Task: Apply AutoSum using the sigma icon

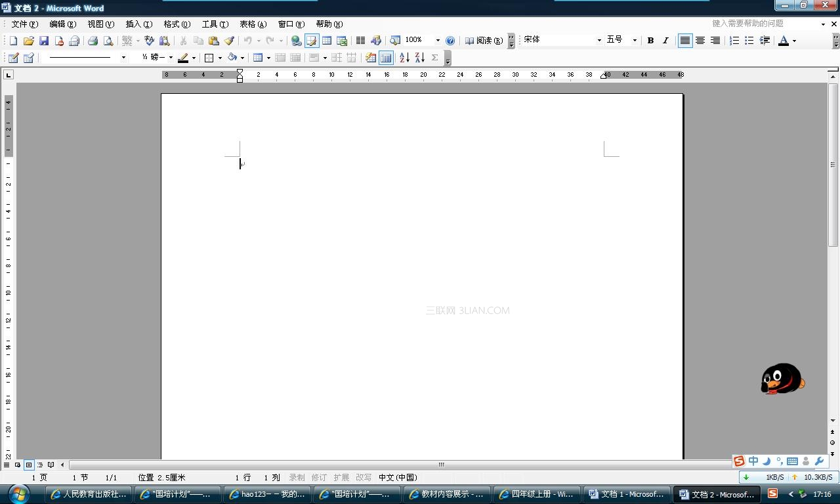Action: 434,58
